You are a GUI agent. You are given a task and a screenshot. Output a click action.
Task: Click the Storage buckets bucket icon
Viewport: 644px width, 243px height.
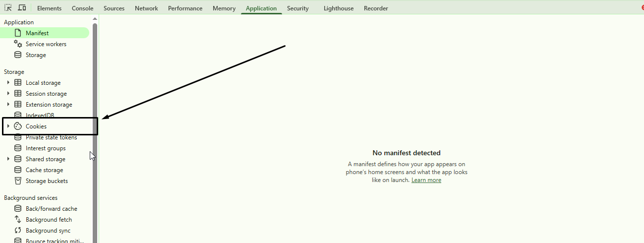tap(18, 181)
